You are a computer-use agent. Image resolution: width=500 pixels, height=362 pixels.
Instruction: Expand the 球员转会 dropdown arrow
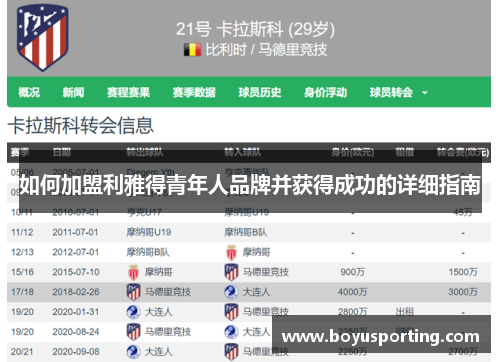coord(425,93)
